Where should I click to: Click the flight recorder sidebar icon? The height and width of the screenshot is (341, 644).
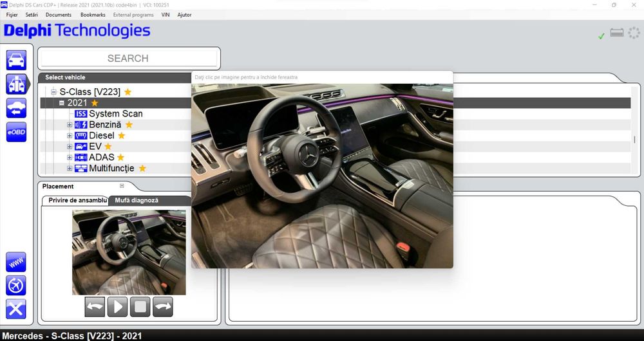16,286
